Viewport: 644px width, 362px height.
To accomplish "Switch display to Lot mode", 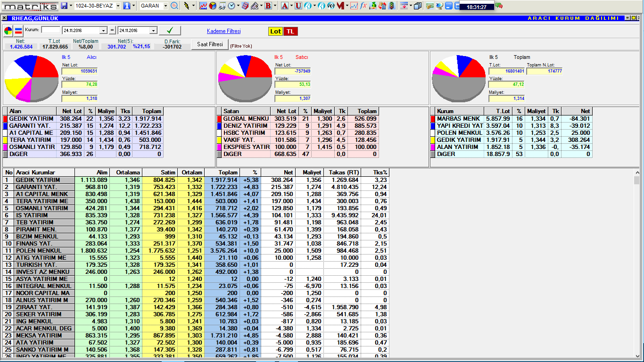I will (275, 31).
